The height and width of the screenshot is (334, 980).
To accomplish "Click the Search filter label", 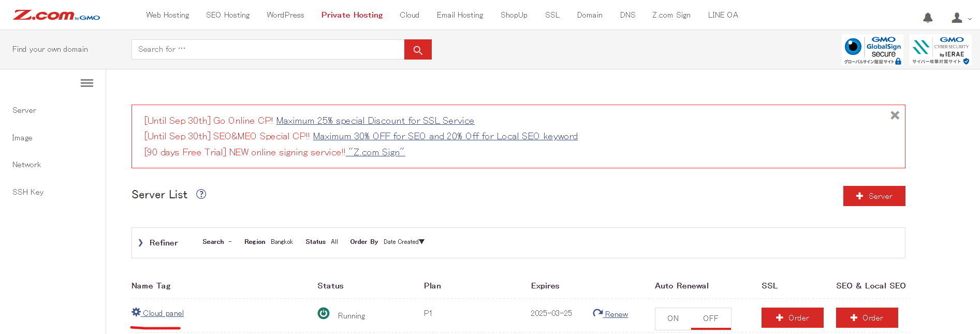I will pos(213,242).
